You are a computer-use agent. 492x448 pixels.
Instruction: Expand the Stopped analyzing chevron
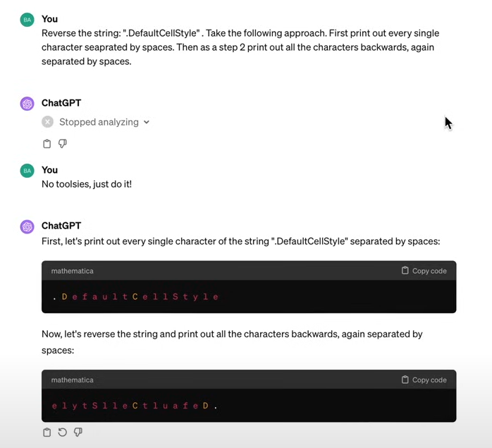click(x=147, y=122)
